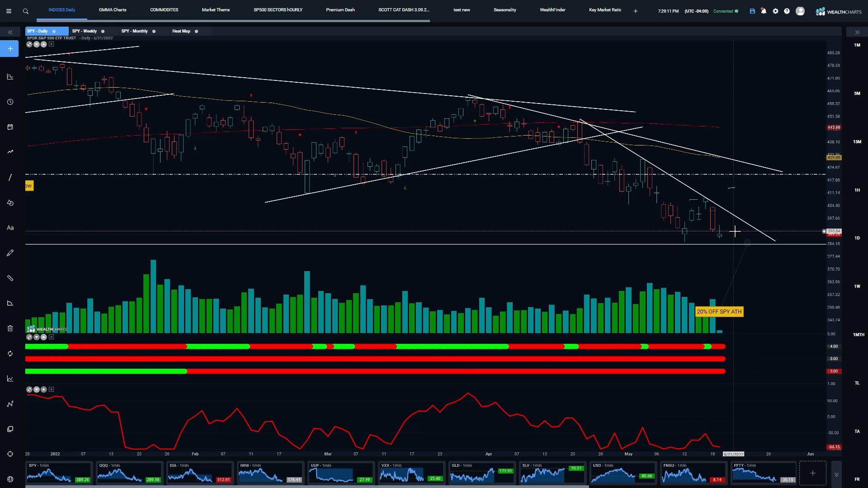The width and height of the screenshot is (868, 488).
Task: Set timeframe to 1H on right panel
Action: [x=857, y=190]
